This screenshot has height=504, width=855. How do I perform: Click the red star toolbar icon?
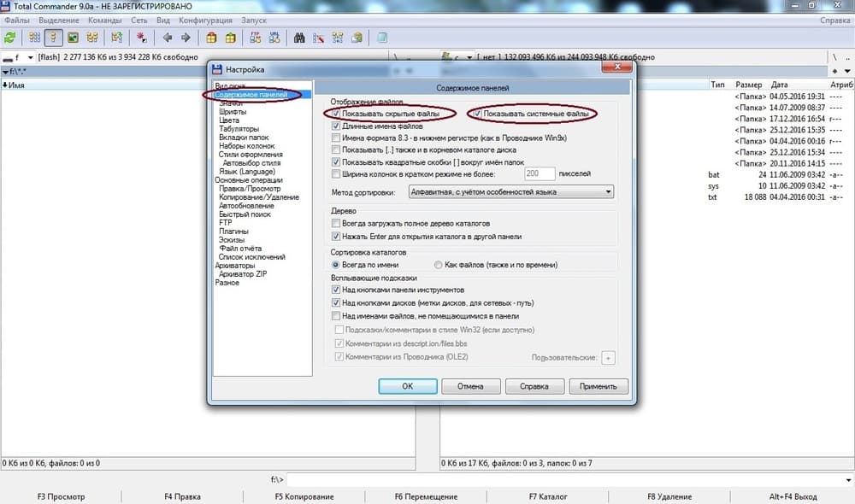[x=142, y=38]
